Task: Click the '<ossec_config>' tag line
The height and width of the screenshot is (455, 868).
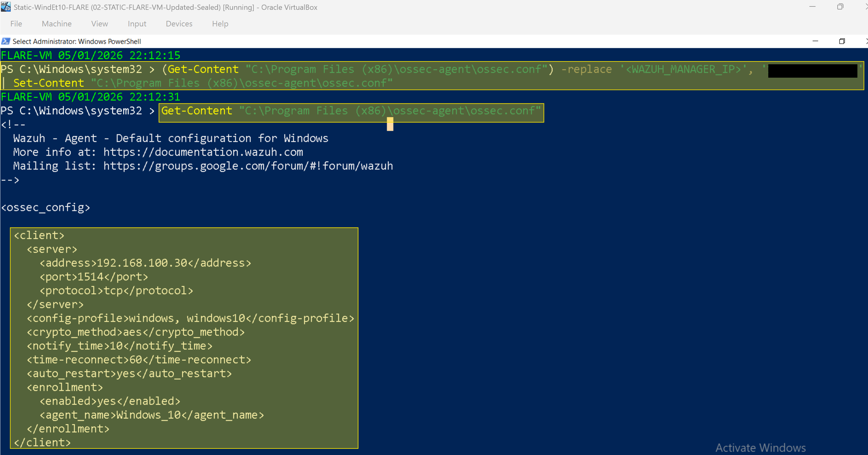Action: (x=45, y=207)
